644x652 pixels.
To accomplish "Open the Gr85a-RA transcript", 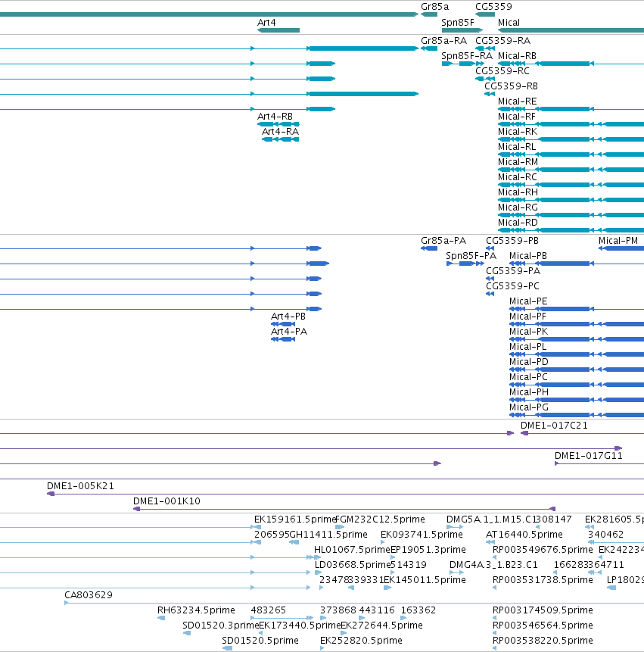I will click(x=429, y=48).
